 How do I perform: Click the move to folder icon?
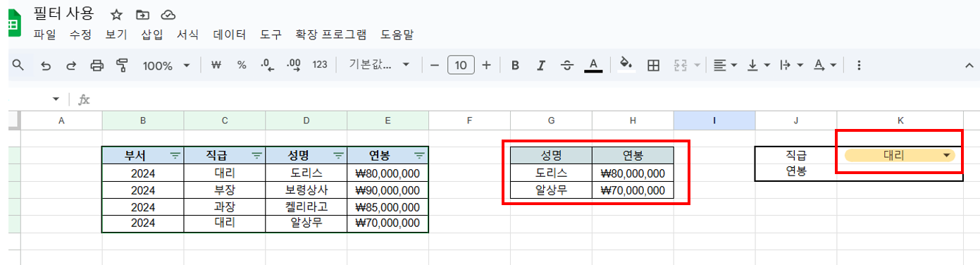142,15
